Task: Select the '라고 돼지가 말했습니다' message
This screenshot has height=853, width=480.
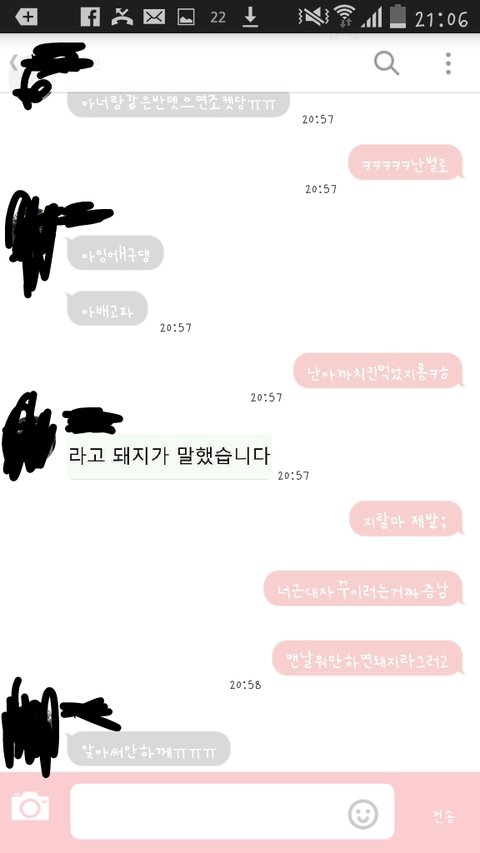Action: coord(169,456)
